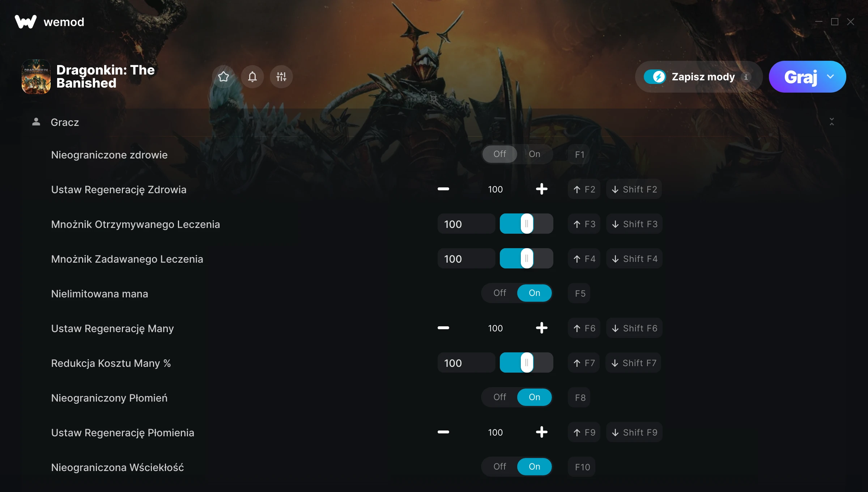Open the Graj dropdown arrow

pos(830,77)
